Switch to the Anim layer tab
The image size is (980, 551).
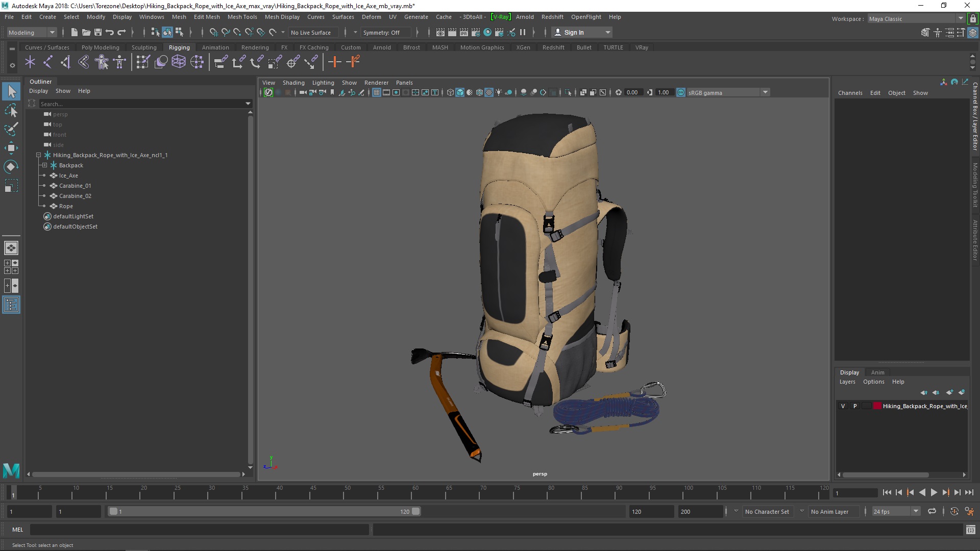[x=877, y=372]
